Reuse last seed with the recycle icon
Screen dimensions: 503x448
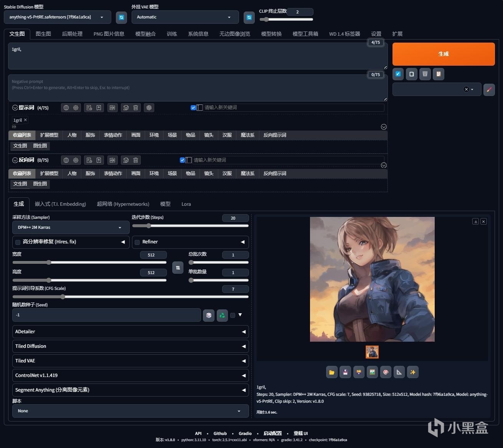tap(222, 315)
